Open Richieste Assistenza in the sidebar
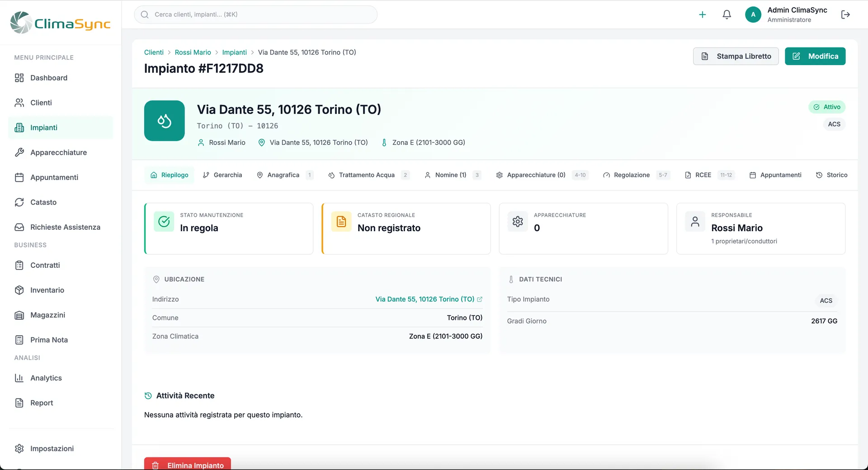Screen dimensions: 868x470 (61, 227)
